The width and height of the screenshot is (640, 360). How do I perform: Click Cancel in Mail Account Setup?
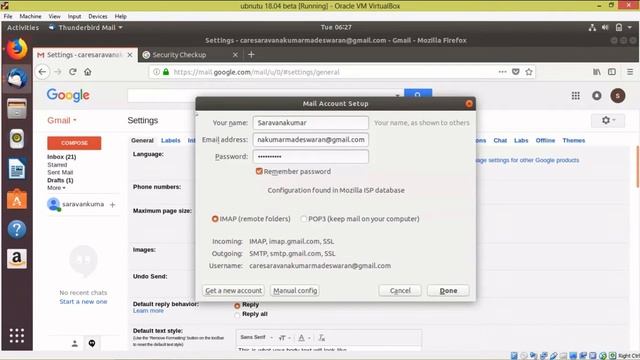(x=400, y=291)
